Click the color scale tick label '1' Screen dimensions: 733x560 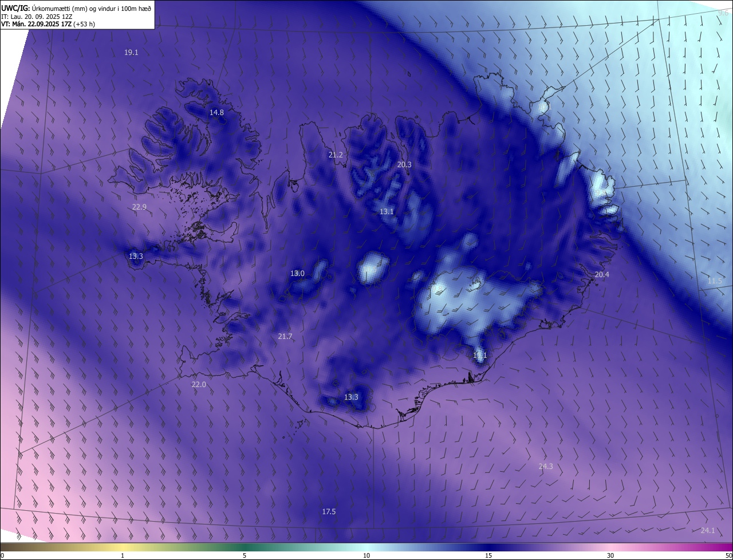(x=123, y=555)
